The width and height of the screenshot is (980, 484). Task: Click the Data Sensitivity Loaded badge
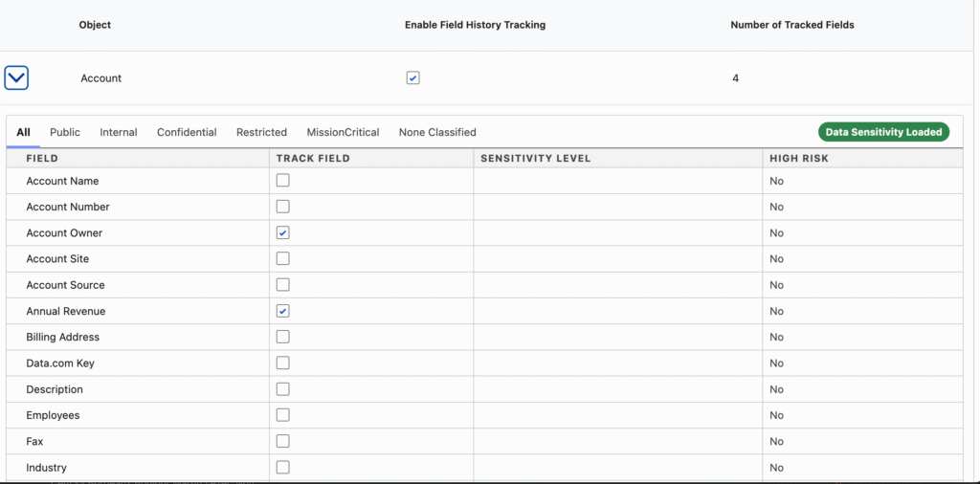click(883, 132)
